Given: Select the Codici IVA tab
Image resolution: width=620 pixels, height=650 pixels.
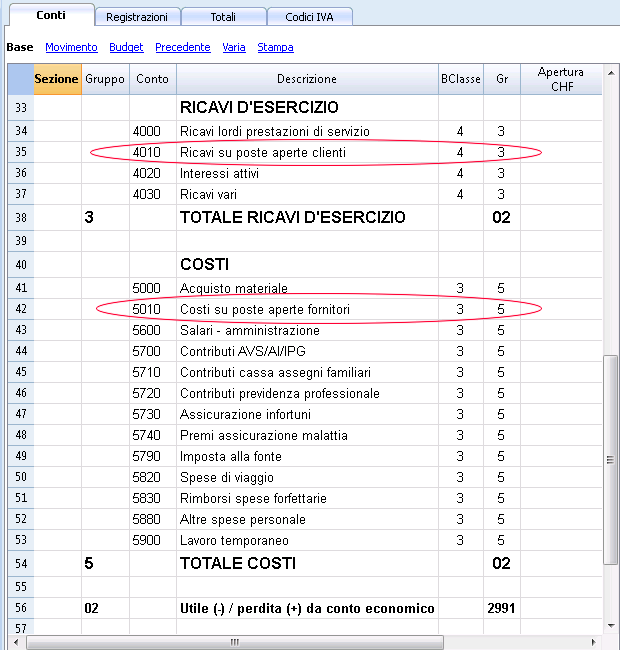Looking at the screenshot, I should point(310,17).
